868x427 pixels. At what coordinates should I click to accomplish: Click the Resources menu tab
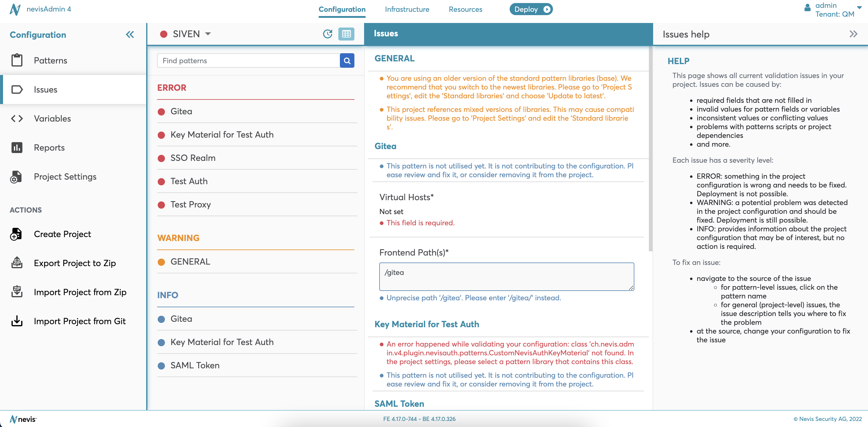pyautogui.click(x=465, y=8)
